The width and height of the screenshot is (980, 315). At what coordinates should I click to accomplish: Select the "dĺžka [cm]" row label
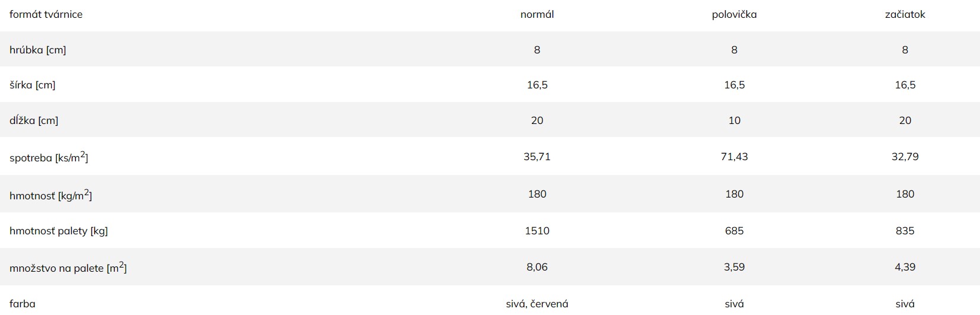pos(34,121)
